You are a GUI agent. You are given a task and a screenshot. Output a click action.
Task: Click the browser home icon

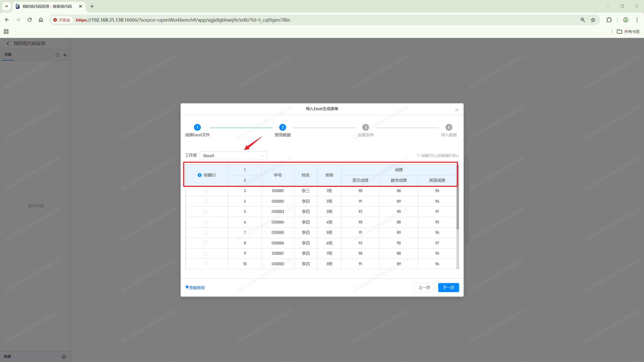(41, 20)
